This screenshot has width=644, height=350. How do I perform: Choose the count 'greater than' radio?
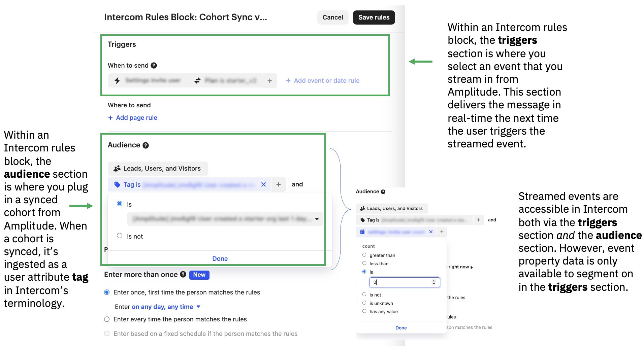tap(364, 255)
